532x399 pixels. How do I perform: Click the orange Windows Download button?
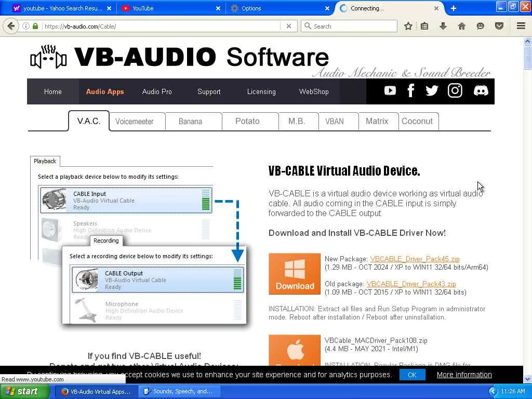[x=295, y=273]
